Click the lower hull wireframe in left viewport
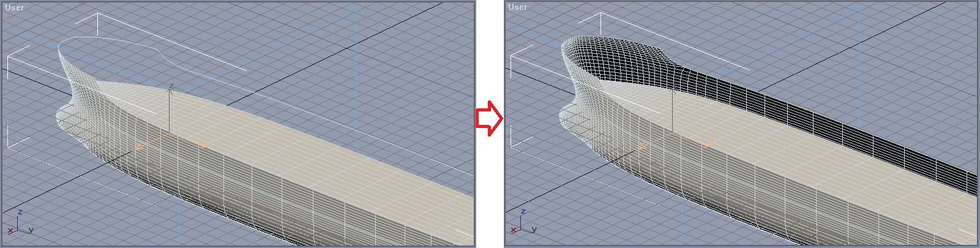The width and height of the screenshot is (980, 248). pos(245,196)
